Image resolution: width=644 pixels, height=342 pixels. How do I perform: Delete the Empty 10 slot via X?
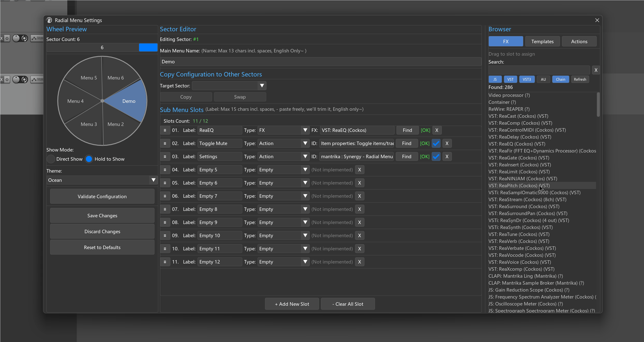[x=359, y=235]
